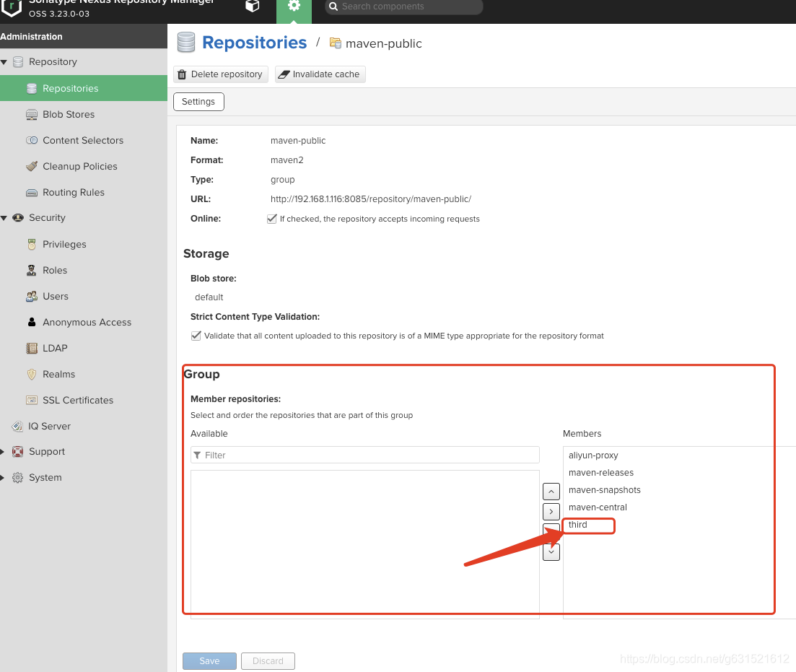Click the LDAP book icon

coord(32,348)
